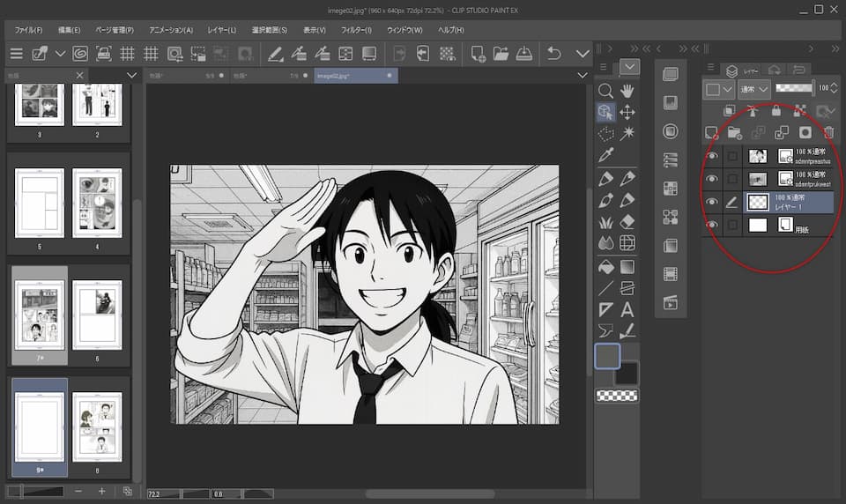Select main drawing color swatch
Screen dimensions: 846x504
[x=607, y=356]
